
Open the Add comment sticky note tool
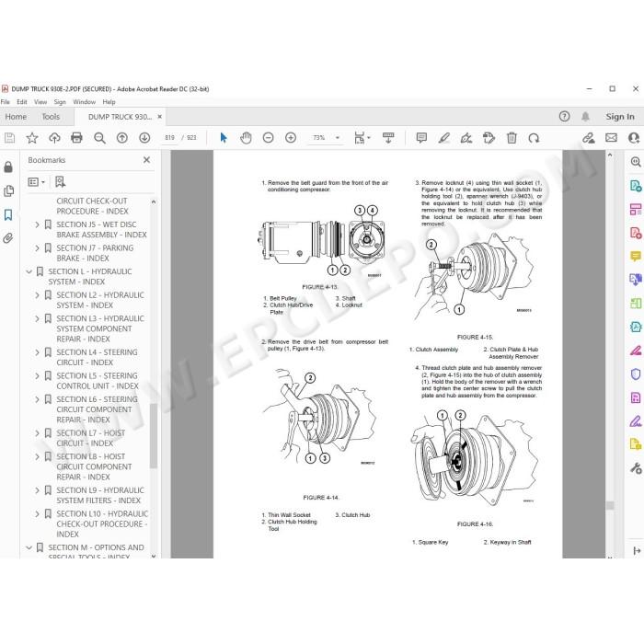click(421, 138)
